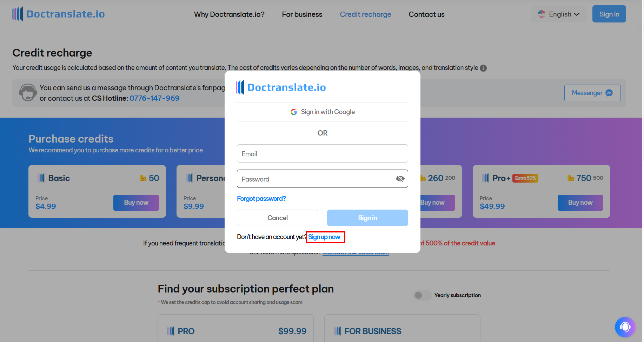Click Sign up now link

pos(324,237)
